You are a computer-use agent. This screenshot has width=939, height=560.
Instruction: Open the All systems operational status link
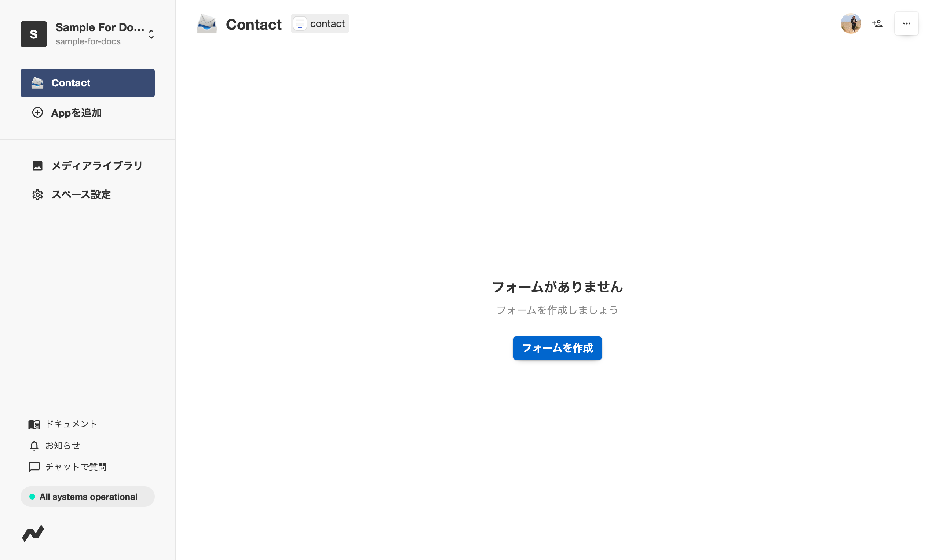click(88, 497)
